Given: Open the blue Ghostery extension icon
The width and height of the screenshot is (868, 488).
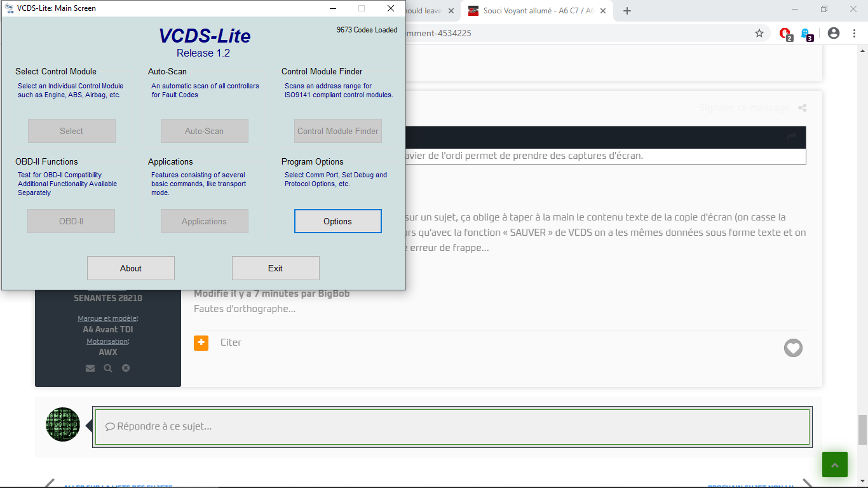Looking at the screenshot, I should pos(806,34).
